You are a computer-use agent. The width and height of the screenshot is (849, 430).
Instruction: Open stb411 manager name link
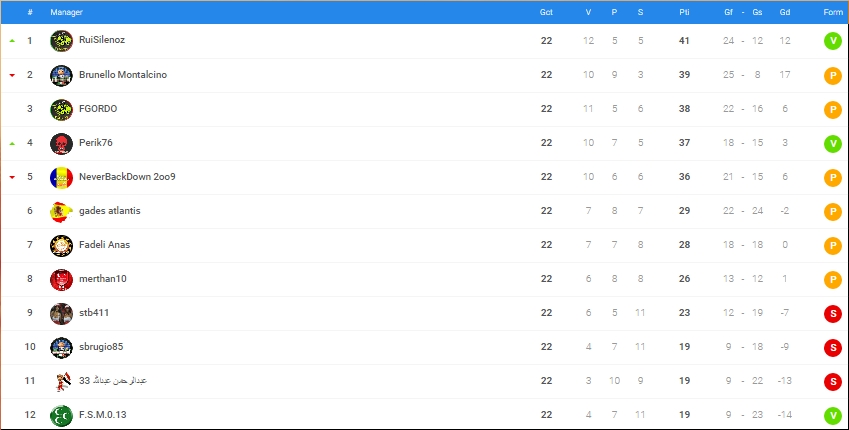pyautogui.click(x=94, y=313)
